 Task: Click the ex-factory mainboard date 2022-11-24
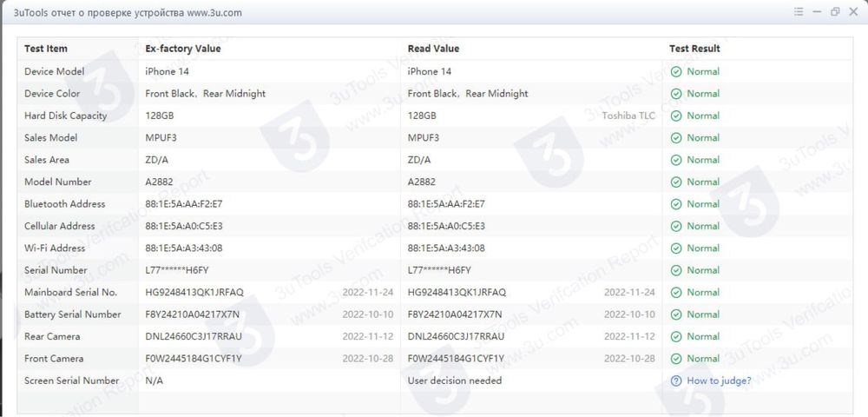(367, 293)
